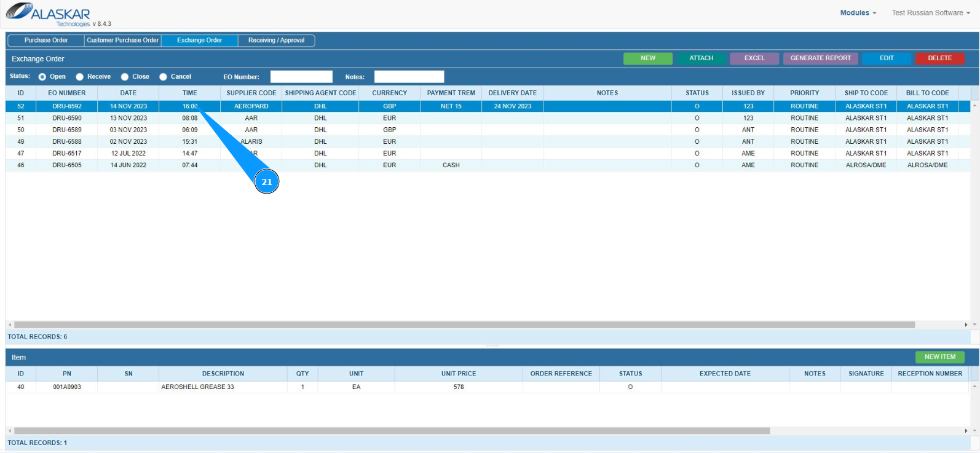Expand the Test Russian Software user menu

(x=930, y=13)
